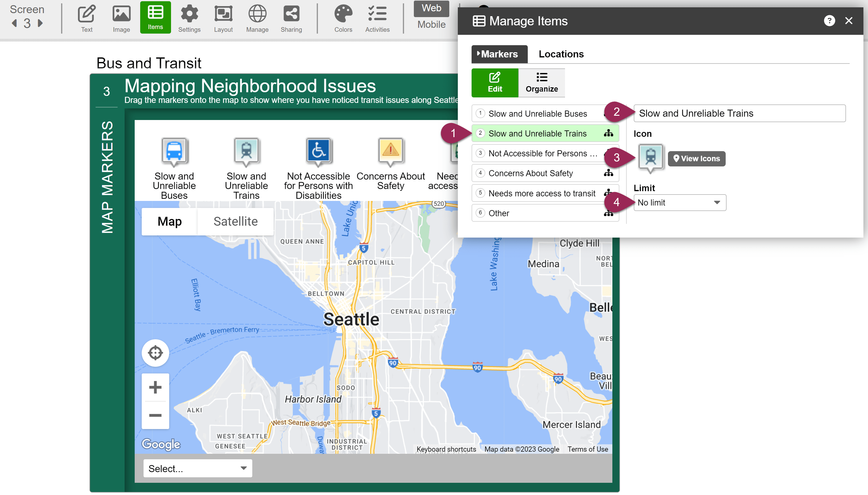Open the Layout tool

(223, 18)
